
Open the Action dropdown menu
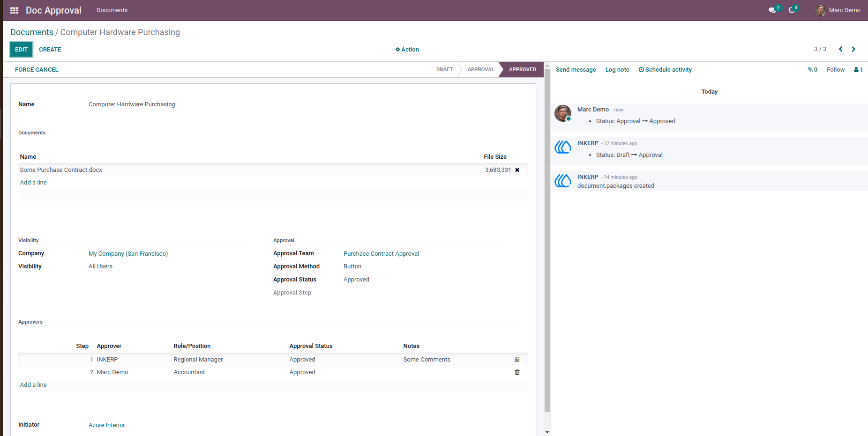pos(407,50)
